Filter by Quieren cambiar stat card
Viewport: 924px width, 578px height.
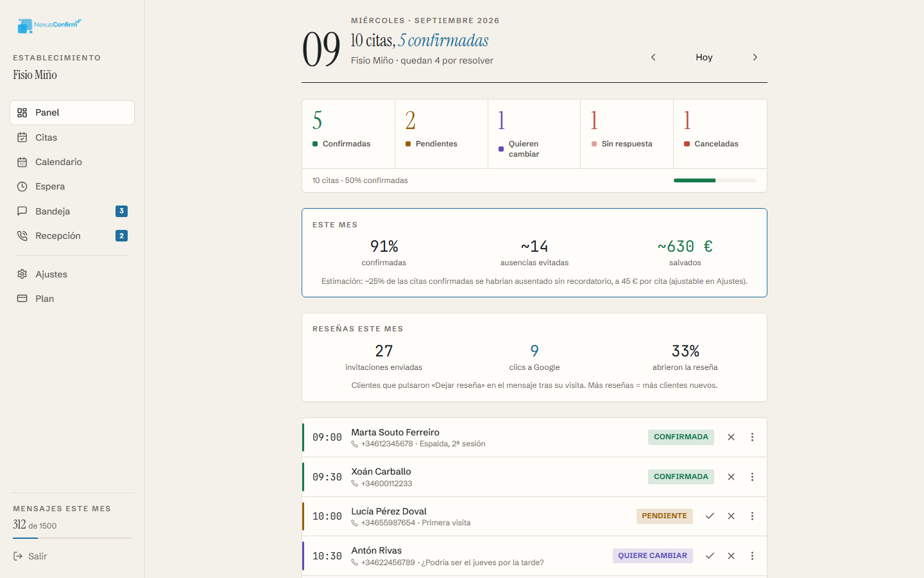535,134
